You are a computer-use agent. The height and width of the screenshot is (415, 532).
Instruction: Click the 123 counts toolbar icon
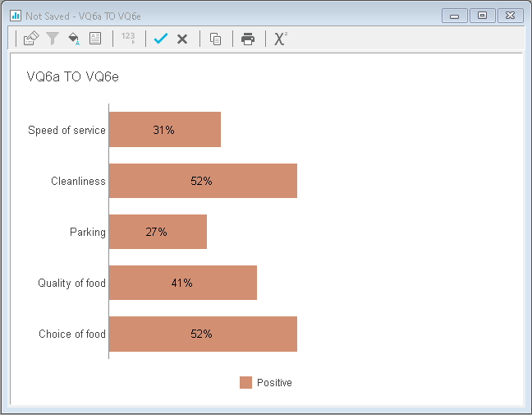point(128,38)
